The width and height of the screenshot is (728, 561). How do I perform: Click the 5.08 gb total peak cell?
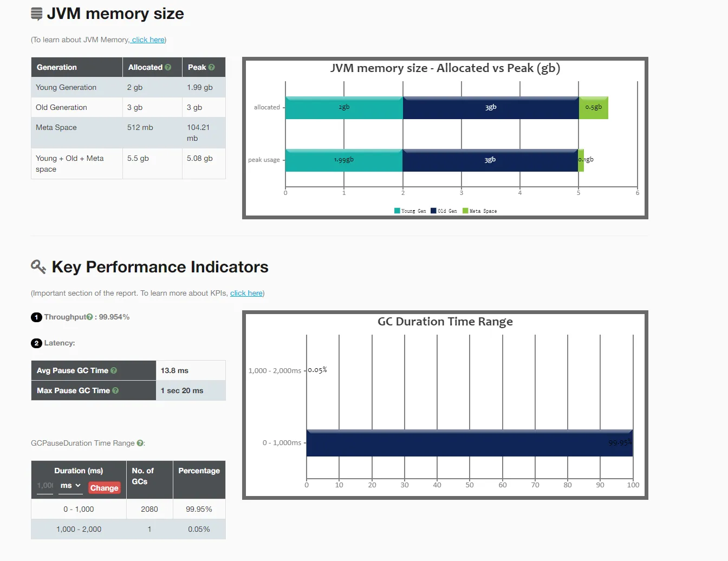(204, 164)
